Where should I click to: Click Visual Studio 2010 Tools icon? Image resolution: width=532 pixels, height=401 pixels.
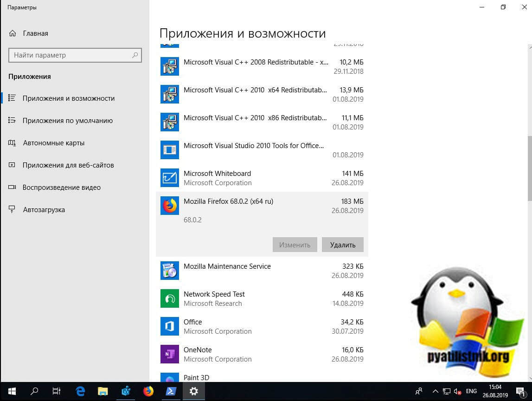(x=170, y=150)
